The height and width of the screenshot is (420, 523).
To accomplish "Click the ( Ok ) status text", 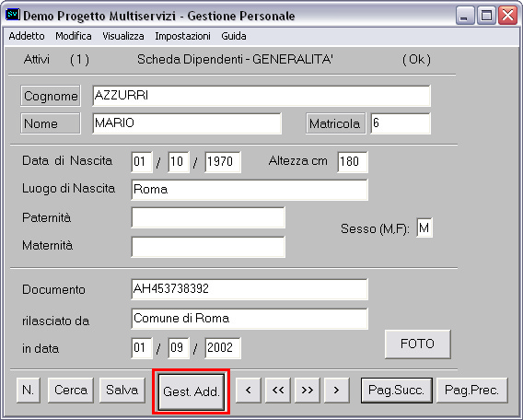I will pyautogui.click(x=416, y=59).
